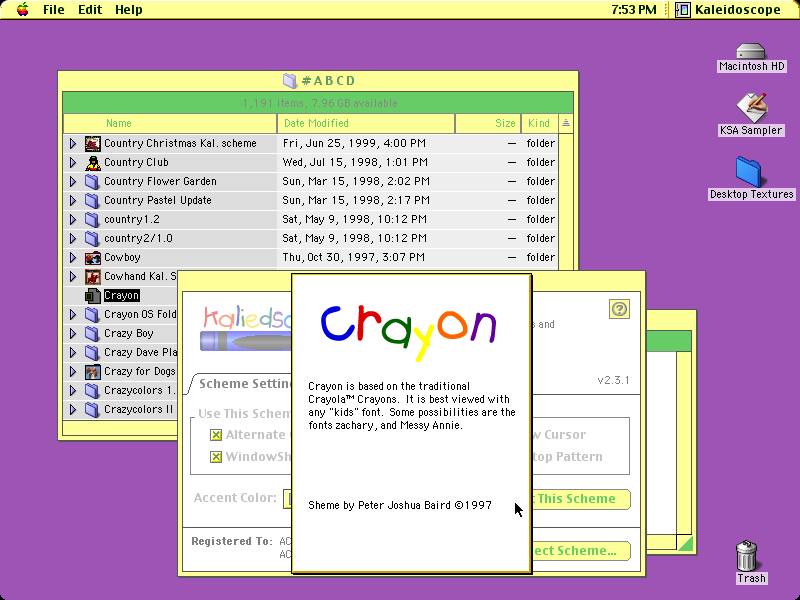Screen dimensions: 800x600
Task: Expand the Country Club folder
Action: pos(73,162)
